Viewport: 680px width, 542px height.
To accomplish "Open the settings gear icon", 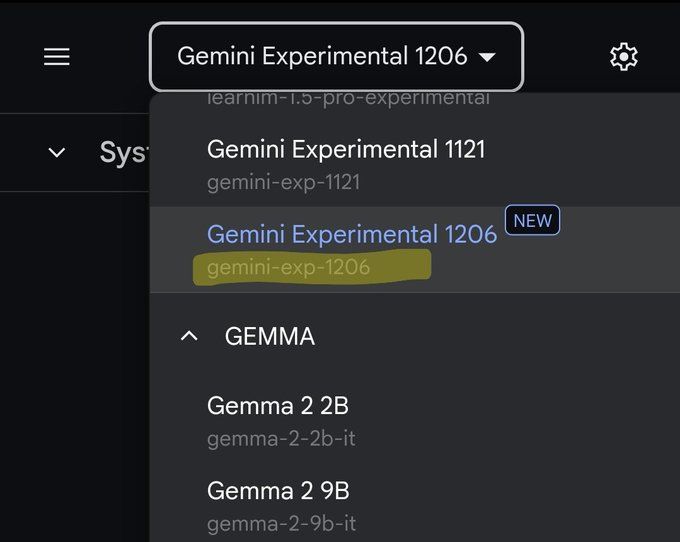I will [x=624, y=56].
